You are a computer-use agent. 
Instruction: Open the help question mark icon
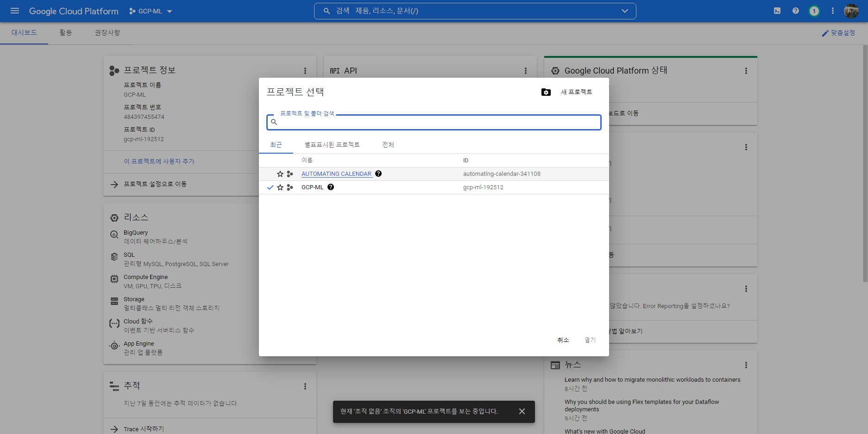click(796, 11)
